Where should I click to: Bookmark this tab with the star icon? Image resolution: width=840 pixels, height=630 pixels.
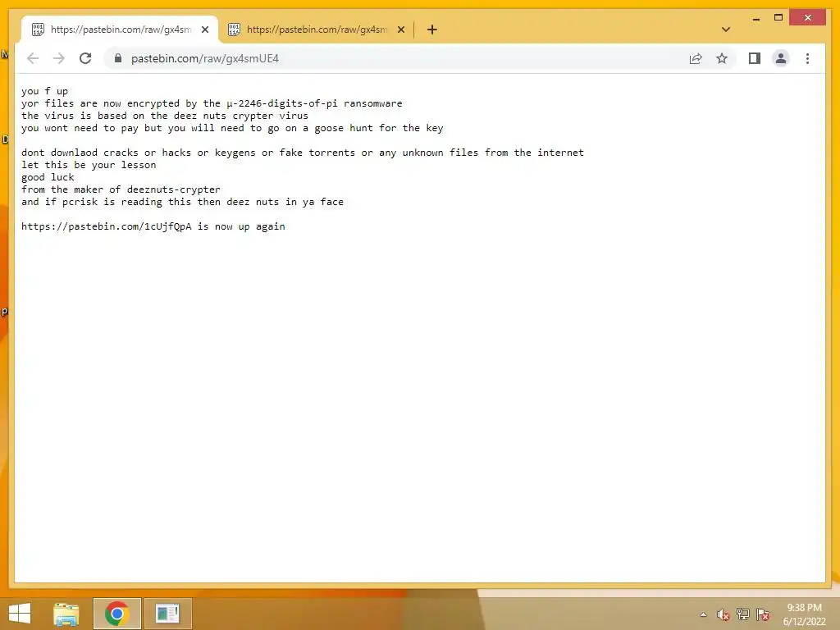[722, 58]
